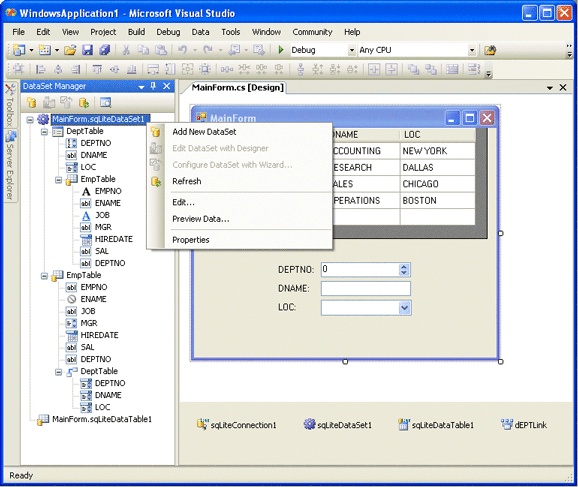Open the Community menu
This screenshot has height=487, width=578.
[312, 32]
